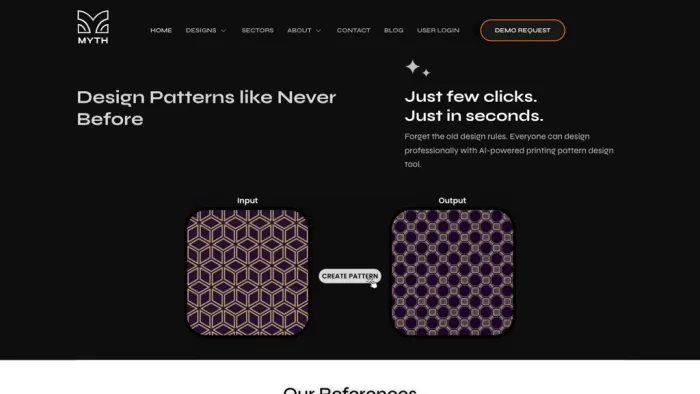
Task: Click the sparkle stars icon
Action: pos(417,68)
